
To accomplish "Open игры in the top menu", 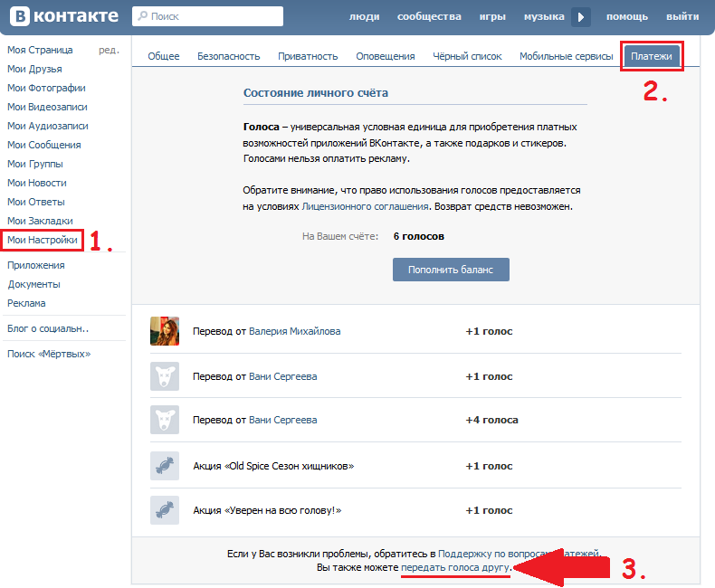I will click(492, 16).
